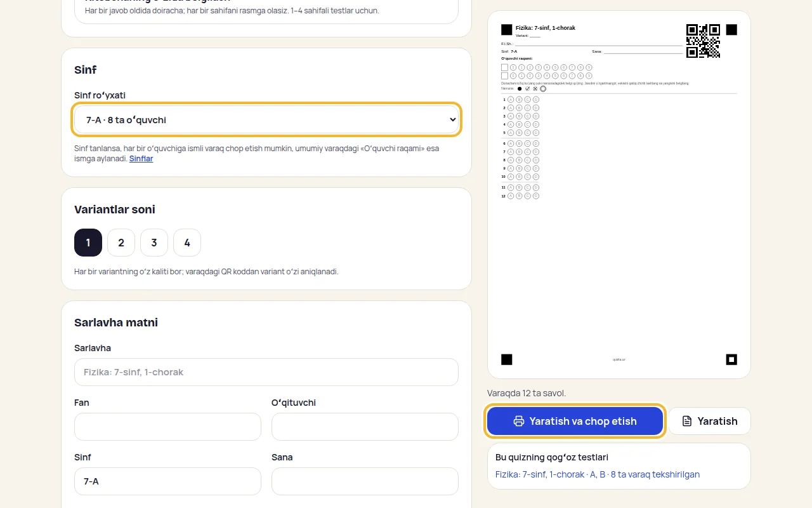
Task: Select 2 variants option
Action: (121, 243)
